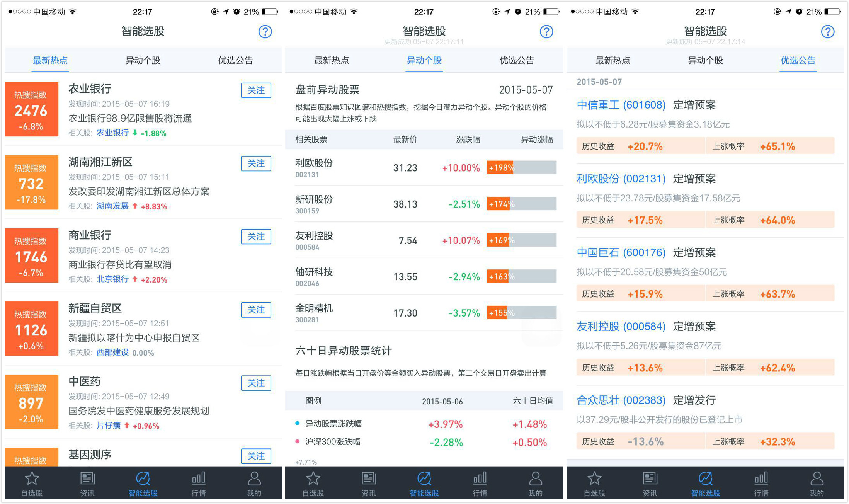The image size is (849, 504).
Task: Open 新研股份 300159 stock row
Action: click(x=424, y=204)
